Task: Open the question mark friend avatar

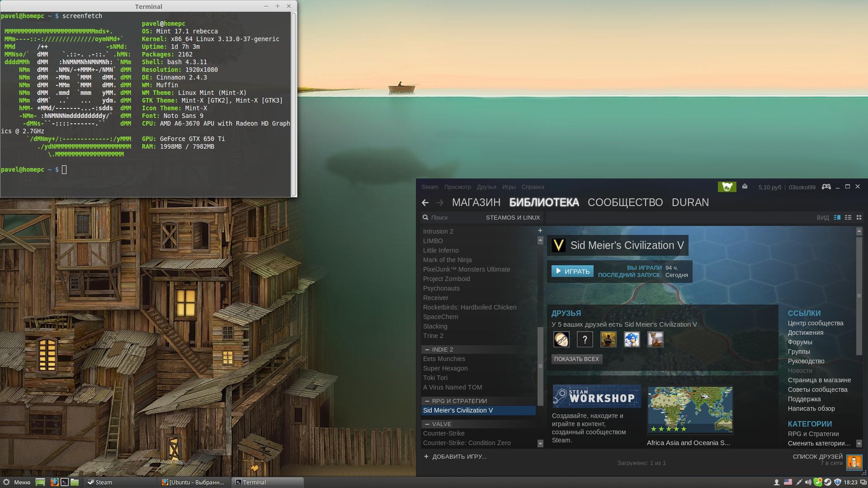Action: 585,339
